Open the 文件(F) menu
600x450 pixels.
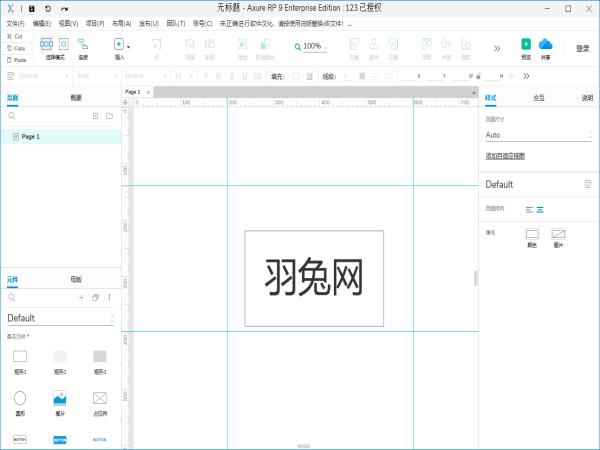pyautogui.click(x=15, y=22)
